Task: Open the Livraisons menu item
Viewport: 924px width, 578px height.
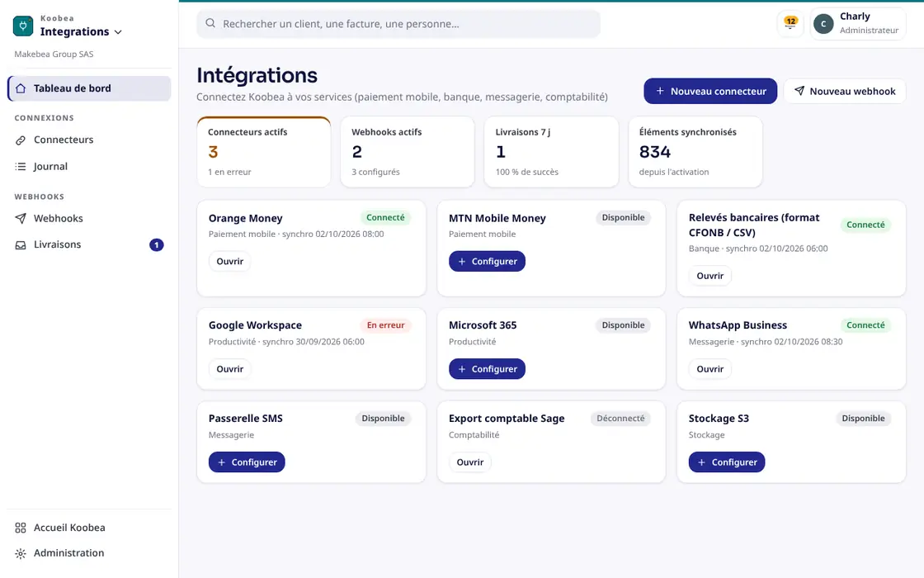Action: click(90, 244)
